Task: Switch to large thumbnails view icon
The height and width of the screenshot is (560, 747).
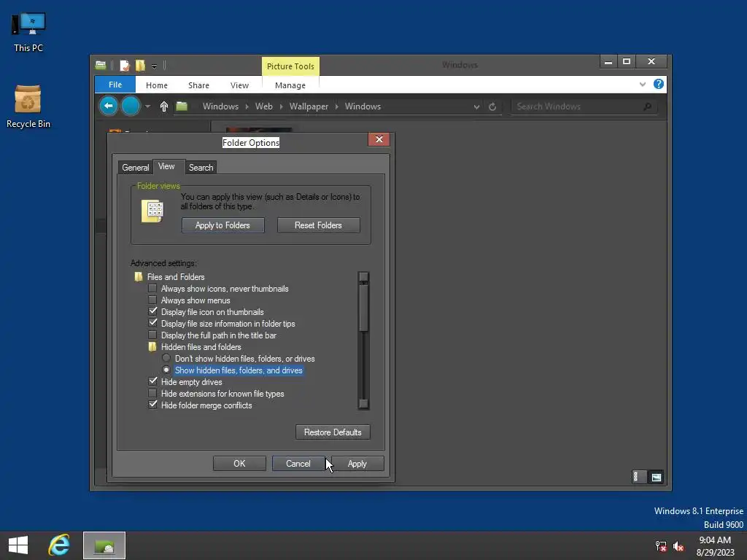Action: point(656,477)
